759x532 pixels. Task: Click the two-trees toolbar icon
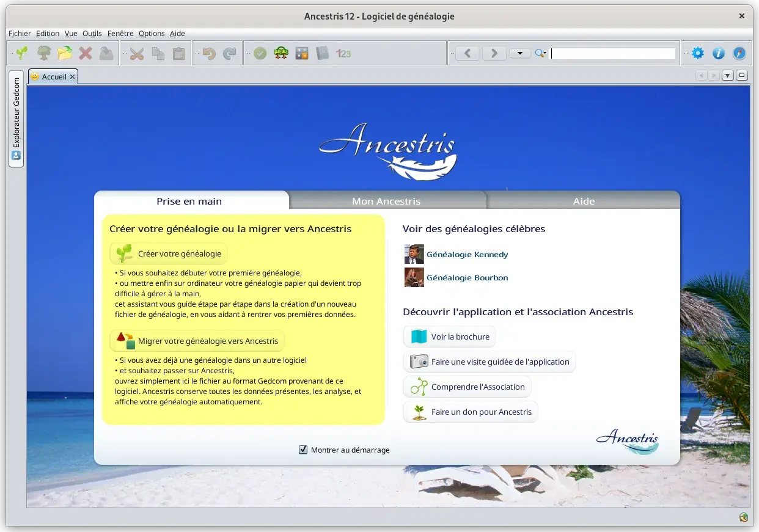281,54
